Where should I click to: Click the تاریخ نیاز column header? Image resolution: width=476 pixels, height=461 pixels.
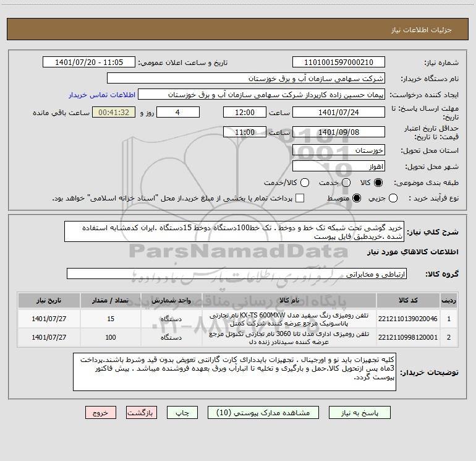tap(49, 300)
